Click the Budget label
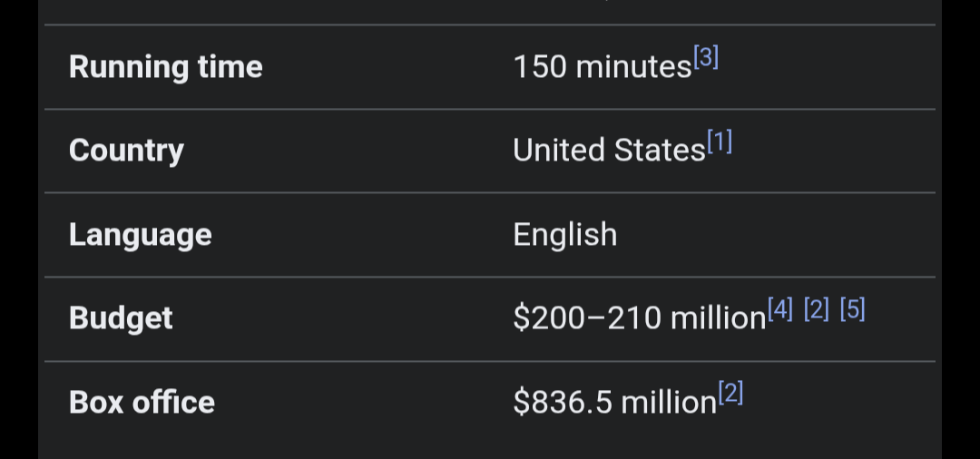 click(x=121, y=318)
